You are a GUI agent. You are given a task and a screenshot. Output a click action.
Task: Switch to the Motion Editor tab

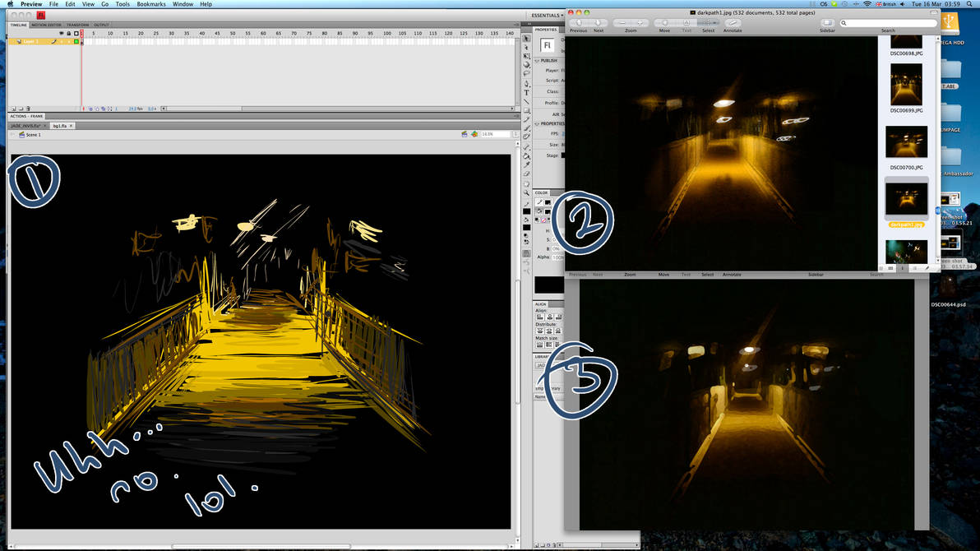tap(46, 25)
